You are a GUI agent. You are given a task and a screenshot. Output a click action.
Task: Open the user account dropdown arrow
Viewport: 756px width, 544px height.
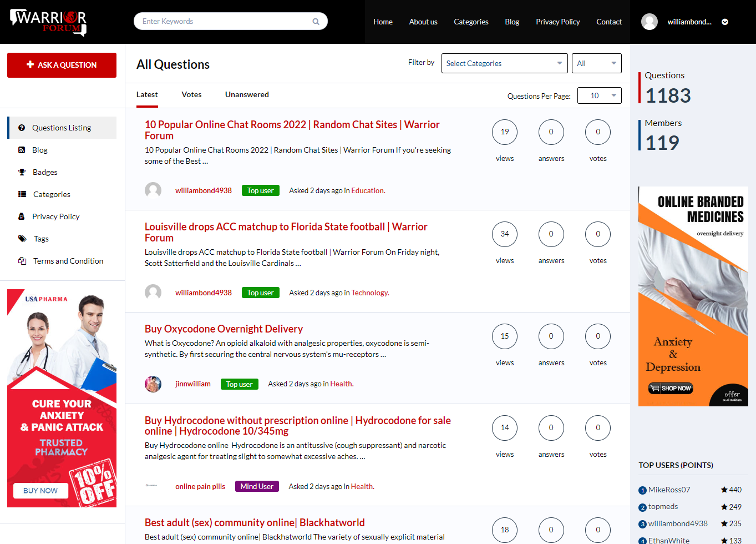point(724,22)
